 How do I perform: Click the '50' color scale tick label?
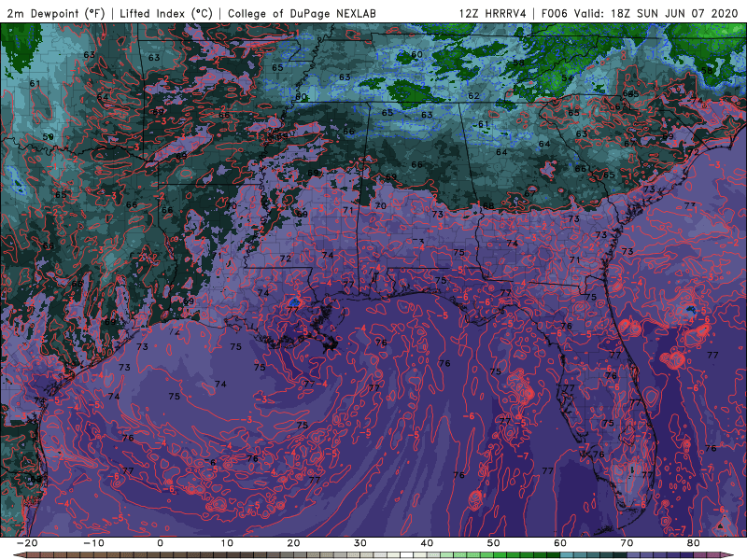(494, 543)
